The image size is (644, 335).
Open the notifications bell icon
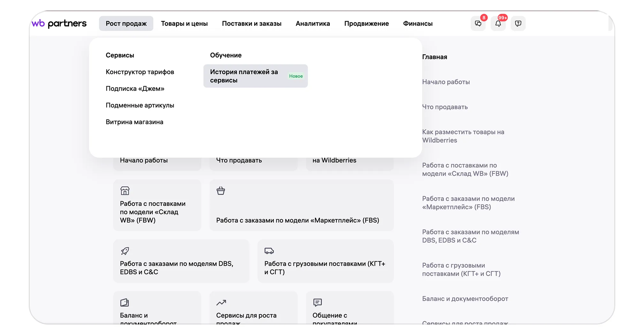[x=498, y=24]
